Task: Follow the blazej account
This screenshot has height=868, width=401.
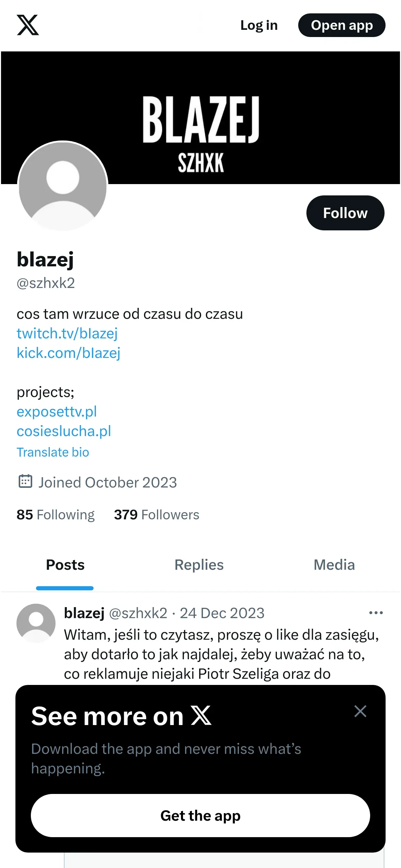Action: pos(345,213)
